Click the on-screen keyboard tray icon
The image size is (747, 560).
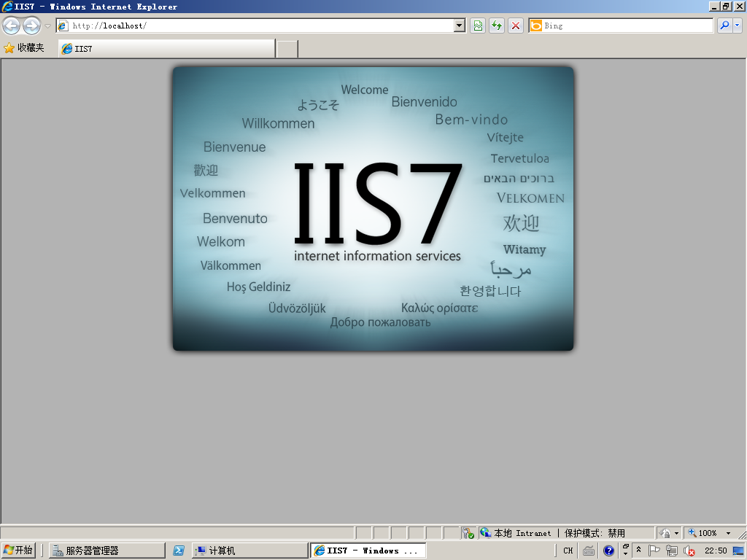click(589, 551)
